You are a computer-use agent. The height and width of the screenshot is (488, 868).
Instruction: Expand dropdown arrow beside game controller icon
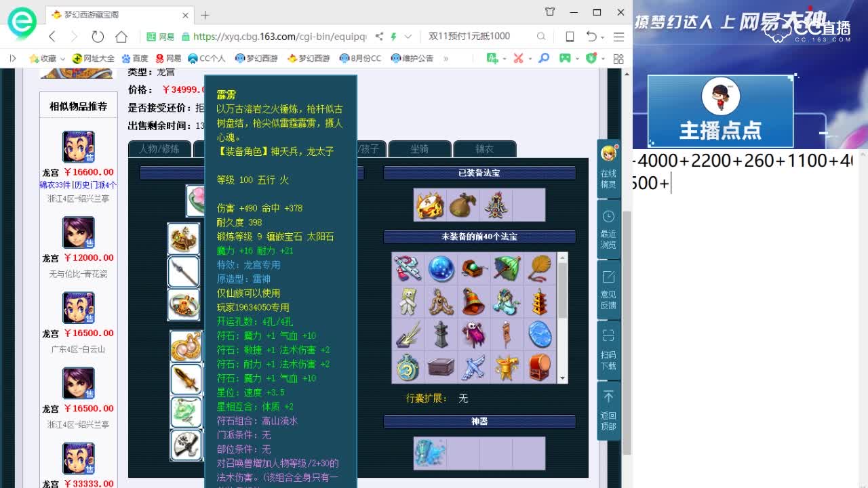(576, 59)
